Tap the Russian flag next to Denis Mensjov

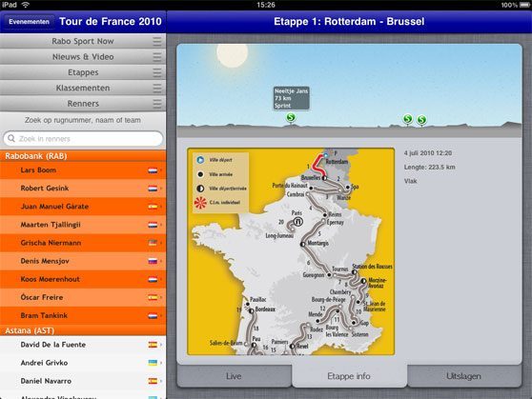click(153, 261)
